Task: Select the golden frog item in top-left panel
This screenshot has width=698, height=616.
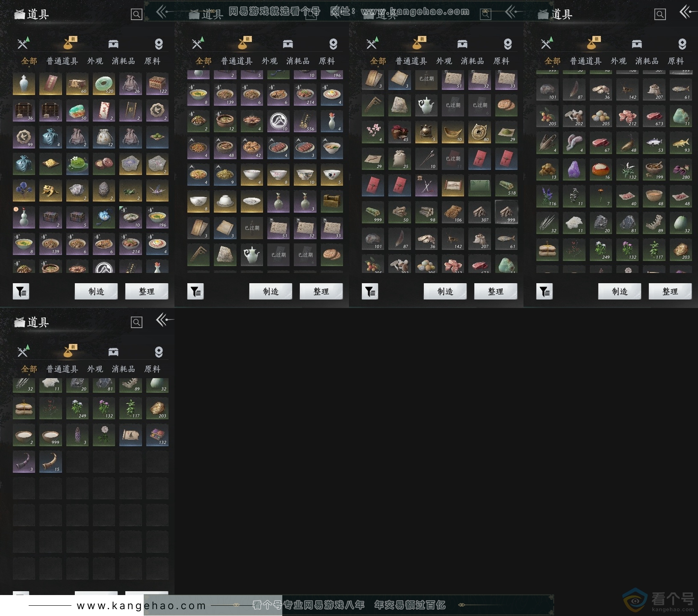Action: pyautogui.click(x=50, y=191)
